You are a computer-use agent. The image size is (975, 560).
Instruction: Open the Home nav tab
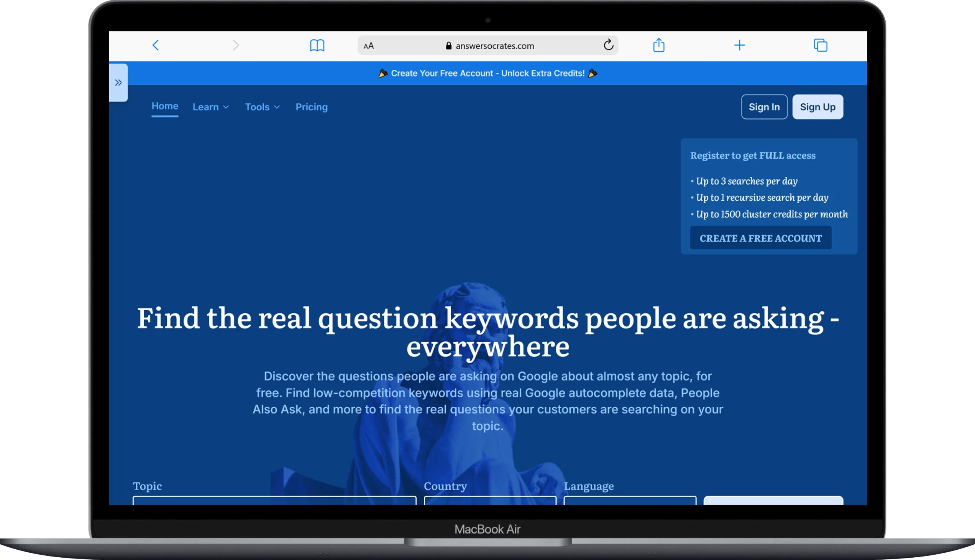165,106
